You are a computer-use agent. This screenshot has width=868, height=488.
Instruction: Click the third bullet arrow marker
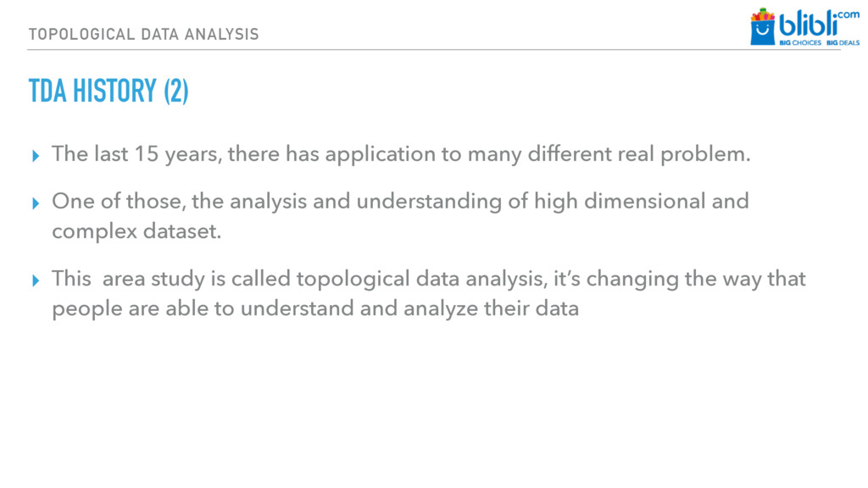coord(36,281)
